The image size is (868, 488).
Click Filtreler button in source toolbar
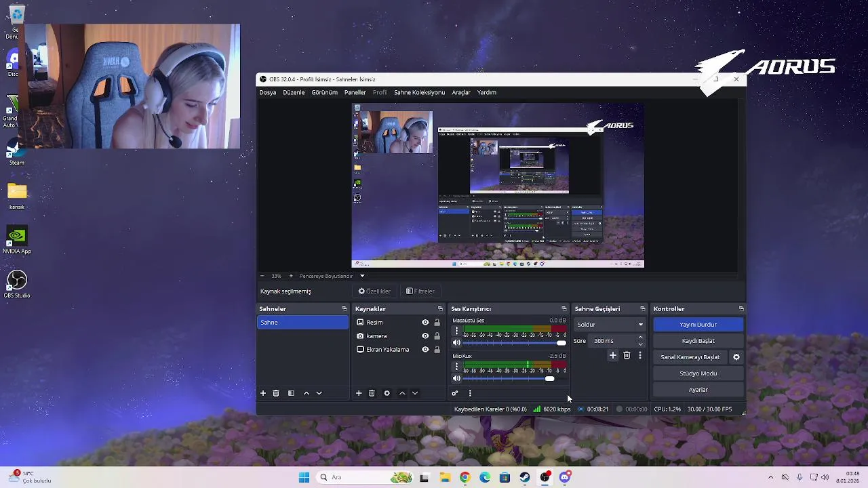point(420,291)
